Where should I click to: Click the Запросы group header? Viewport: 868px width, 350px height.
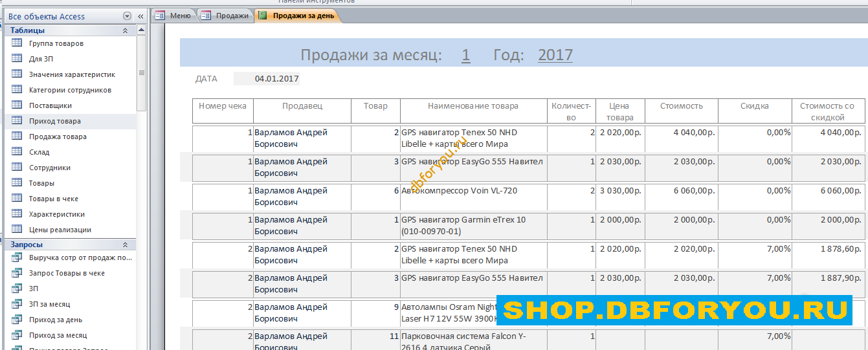pyautogui.click(x=70, y=245)
